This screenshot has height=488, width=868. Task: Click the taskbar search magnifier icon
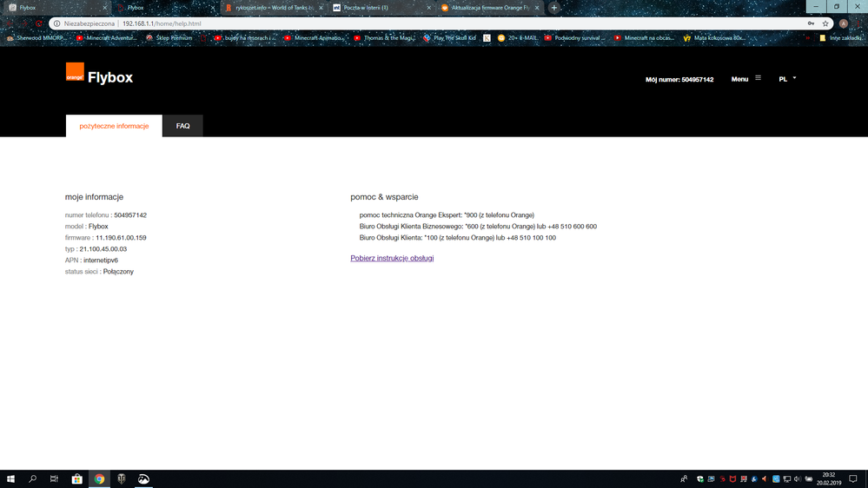pos(33,478)
